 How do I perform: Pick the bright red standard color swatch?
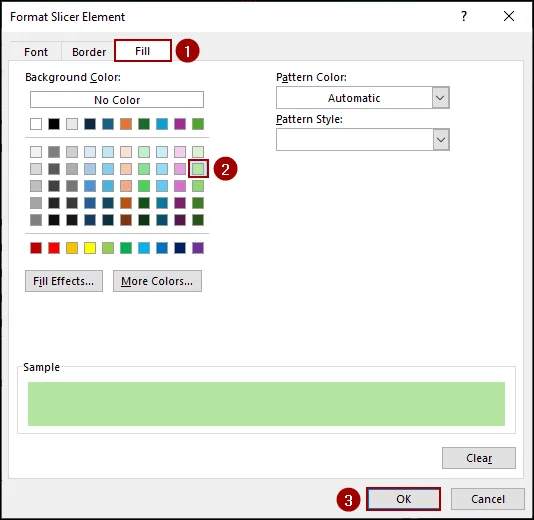coord(54,248)
